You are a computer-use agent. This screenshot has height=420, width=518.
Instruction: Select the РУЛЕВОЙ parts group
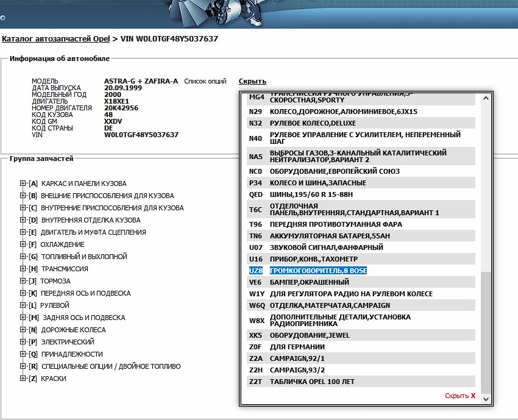click(54, 305)
